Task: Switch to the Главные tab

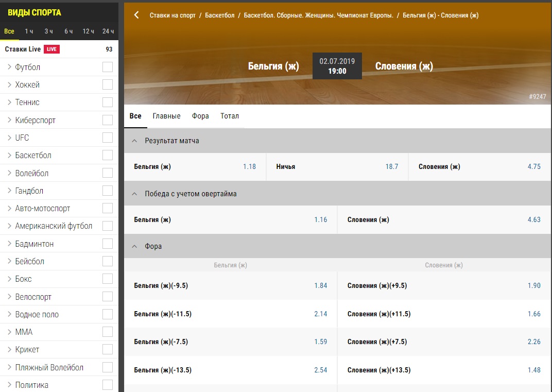Action: point(166,116)
